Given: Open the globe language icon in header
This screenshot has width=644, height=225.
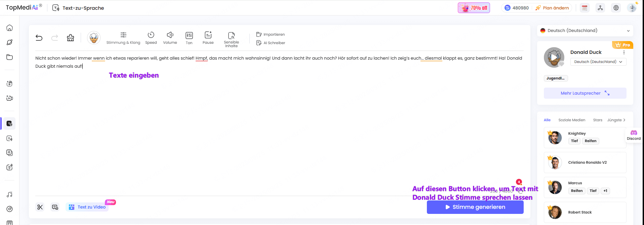Looking at the screenshot, I should coord(616,8).
